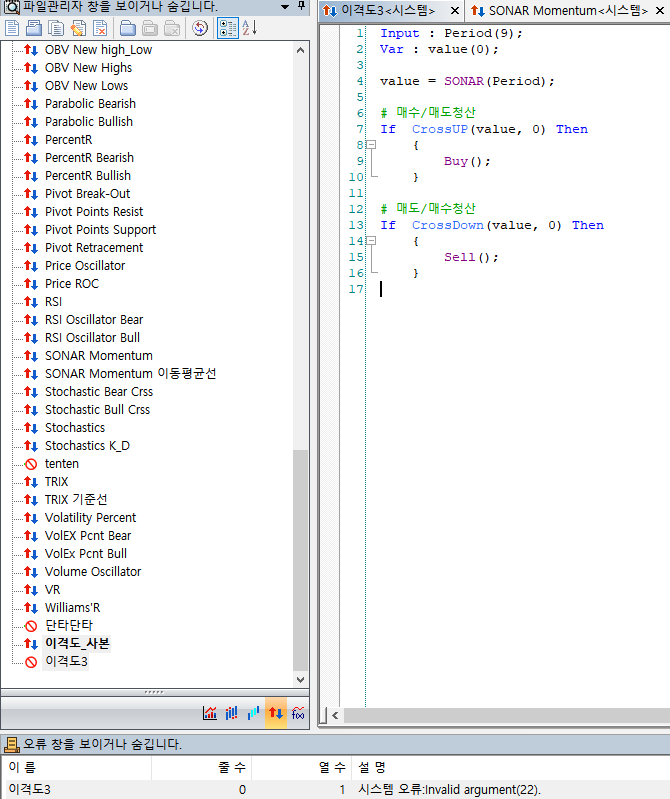Sort the file list alphabetically with A-Z icon

pyautogui.click(x=249, y=28)
